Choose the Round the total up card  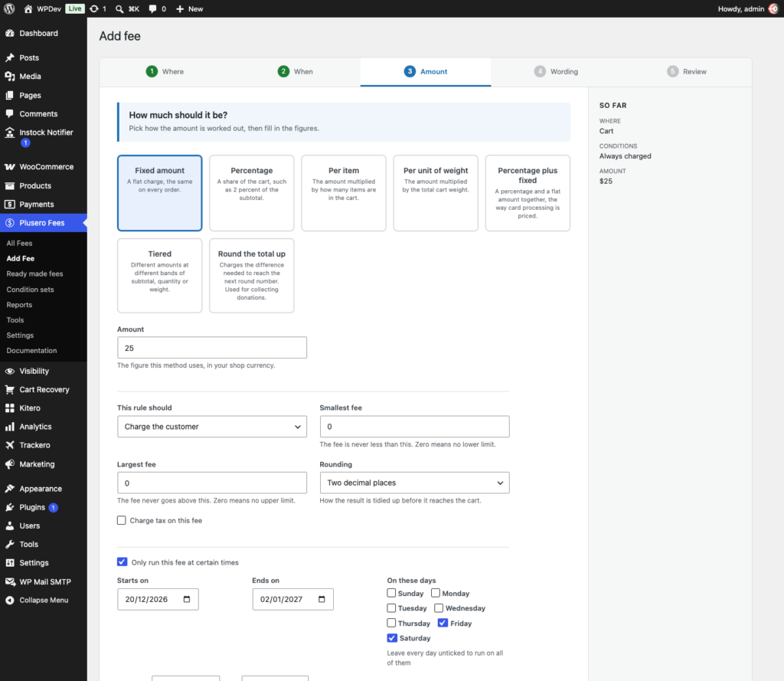[251, 276]
